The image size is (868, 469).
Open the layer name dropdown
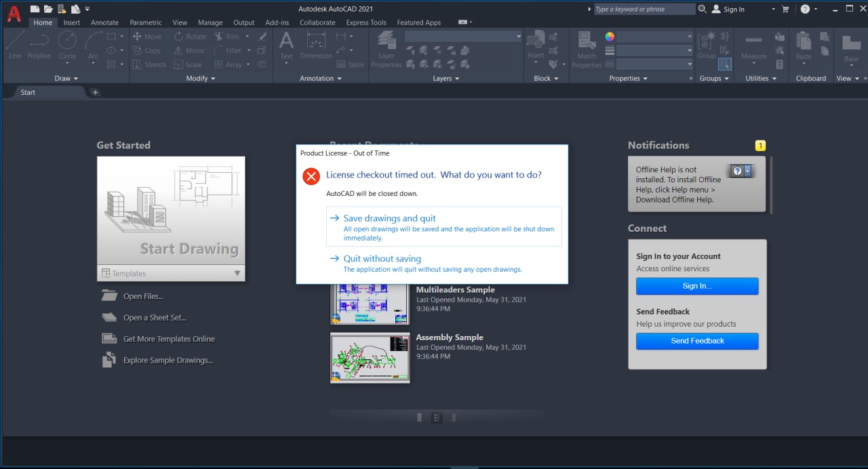(464, 37)
